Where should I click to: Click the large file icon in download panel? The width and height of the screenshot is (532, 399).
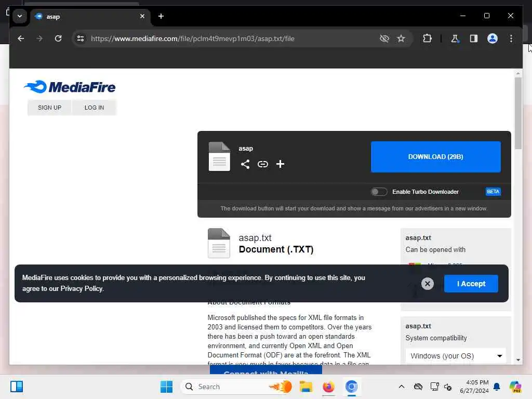[219, 156]
